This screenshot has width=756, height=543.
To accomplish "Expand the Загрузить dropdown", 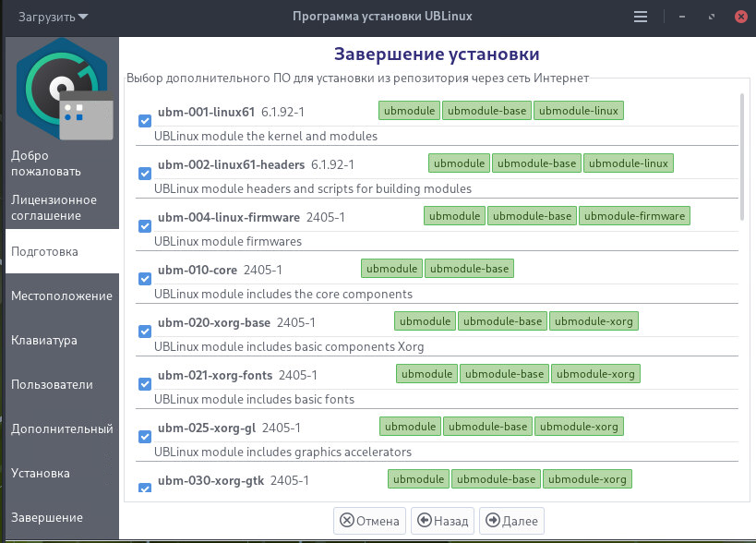I will coord(53,17).
